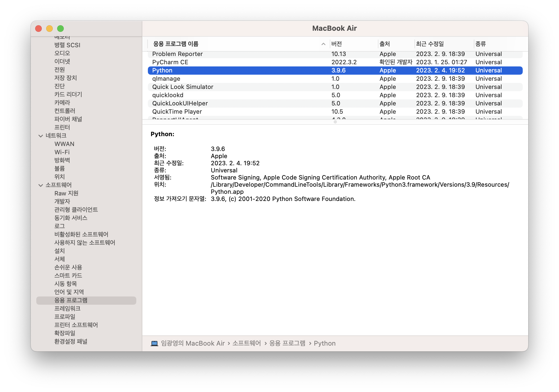Click the sort arrow in name column

coord(323,44)
